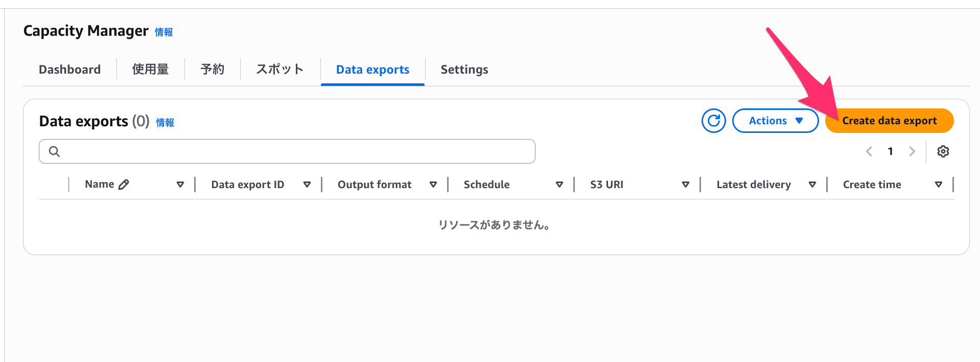Sort by Create time column arrow
The image size is (980, 362).
click(938, 185)
